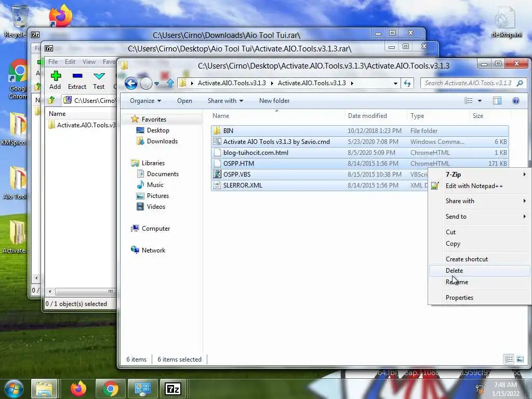
Task: Click the Test icon in 7-Zip toolbar
Action: click(99, 80)
